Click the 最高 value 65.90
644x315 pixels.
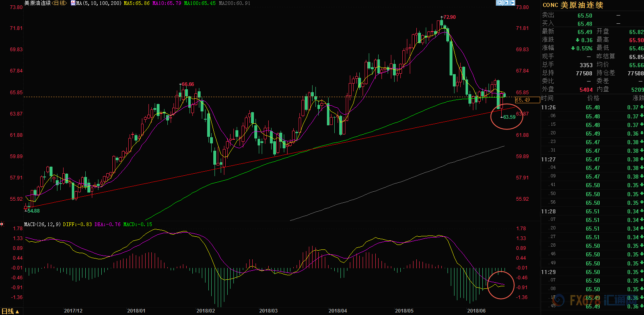coord(637,40)
